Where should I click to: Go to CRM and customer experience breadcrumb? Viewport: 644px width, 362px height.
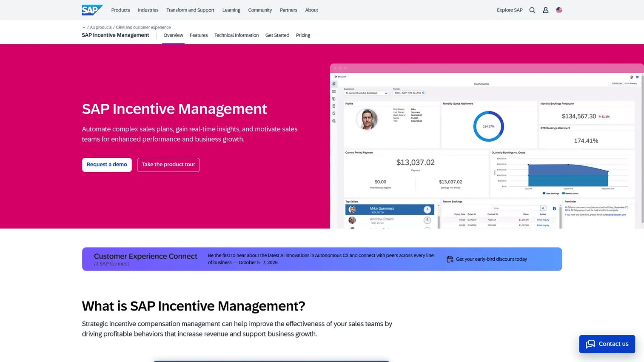pos(143,28)
